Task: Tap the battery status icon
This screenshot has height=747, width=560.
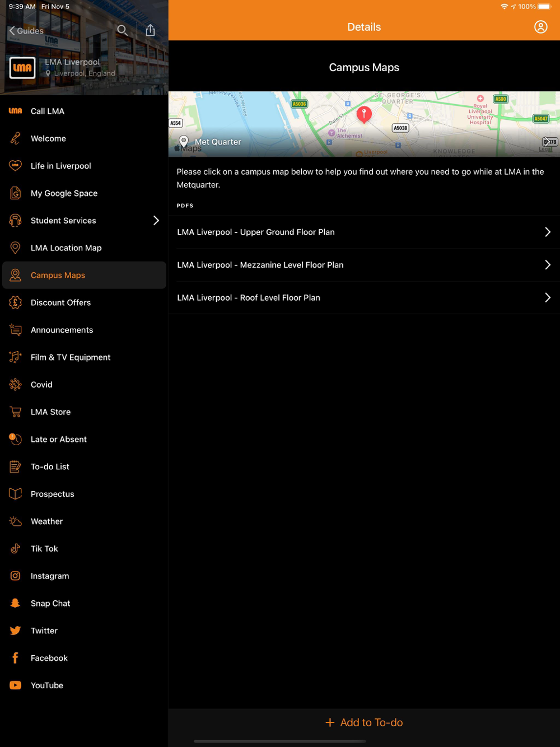Action: (545, 7)
